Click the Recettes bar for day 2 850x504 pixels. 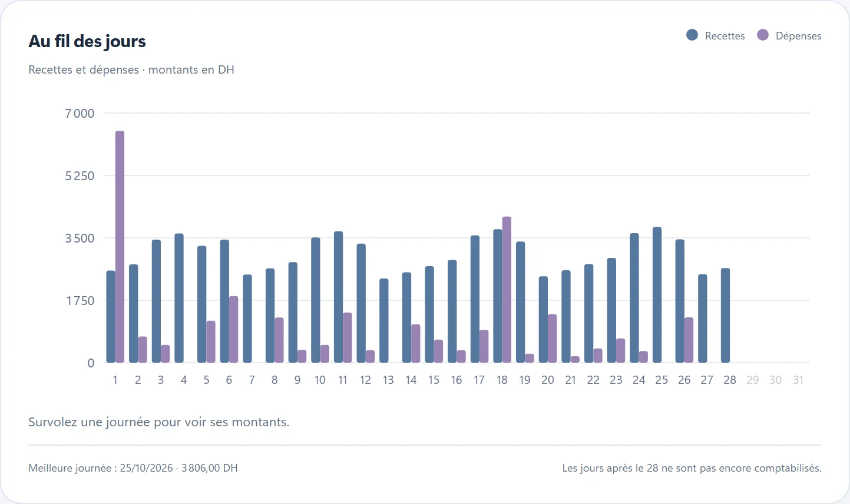(x=134, y=314)
